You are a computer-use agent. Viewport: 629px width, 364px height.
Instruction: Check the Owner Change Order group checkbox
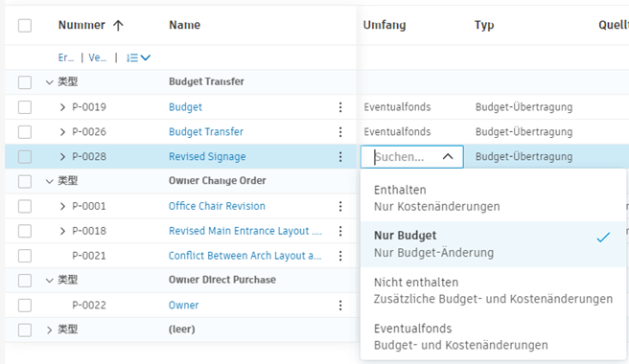click(25, 181)
